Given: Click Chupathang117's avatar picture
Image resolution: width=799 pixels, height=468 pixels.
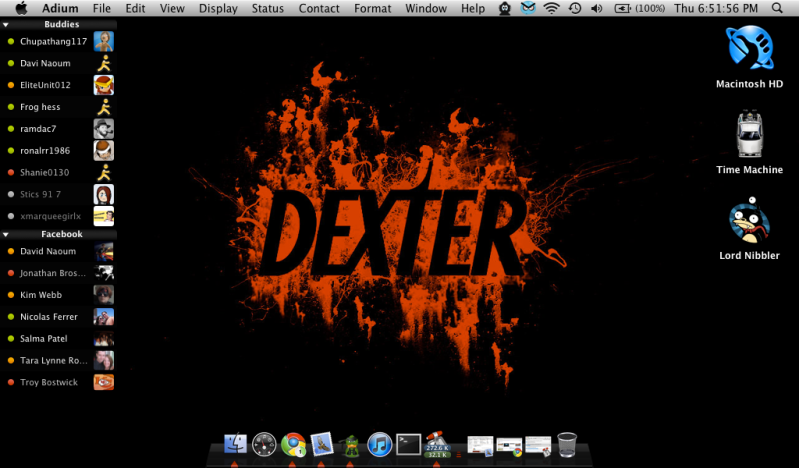Looking at the screenshot, I should 103,41.
